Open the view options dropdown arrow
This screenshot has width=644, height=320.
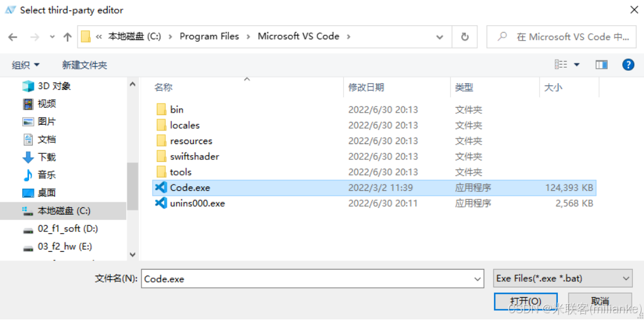(x=576, y=65)
